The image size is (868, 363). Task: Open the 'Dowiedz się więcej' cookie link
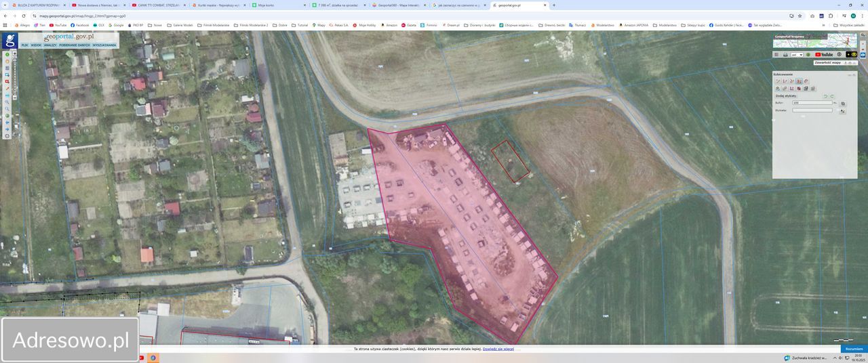[498, 349]
